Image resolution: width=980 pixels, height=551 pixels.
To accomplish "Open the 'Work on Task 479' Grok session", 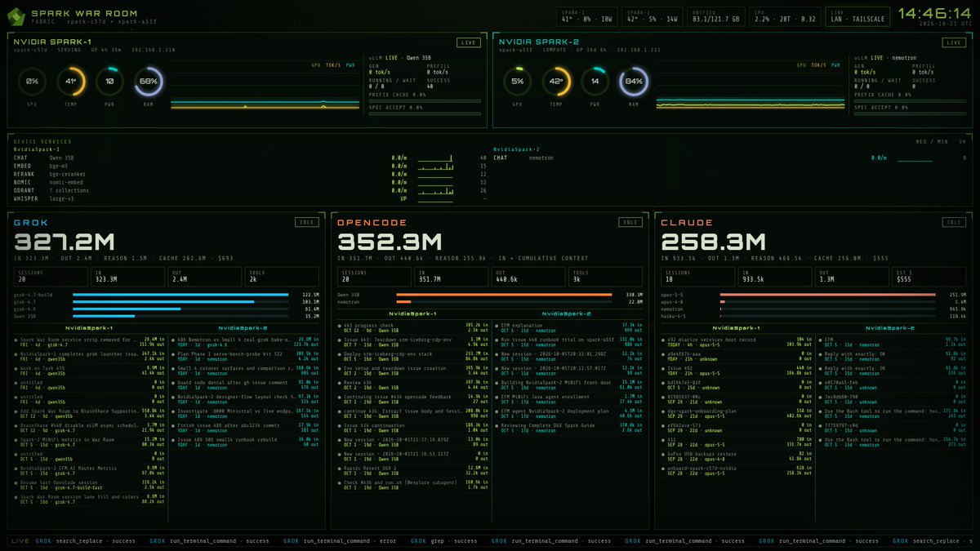I will click(x=88, y=371).
